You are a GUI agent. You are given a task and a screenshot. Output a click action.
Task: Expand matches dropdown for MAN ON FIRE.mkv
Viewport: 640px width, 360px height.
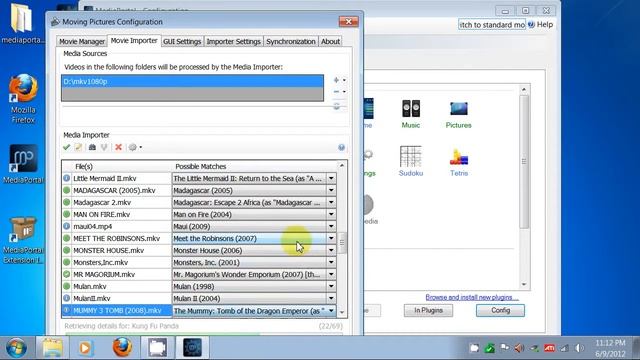pos(331,214)
